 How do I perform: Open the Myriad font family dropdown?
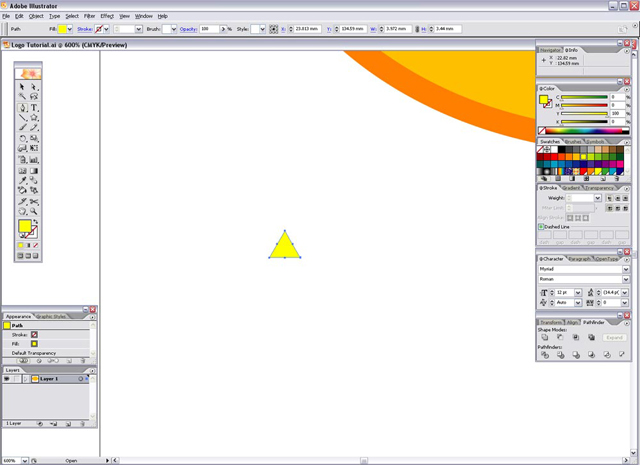[x=625, y=269]
